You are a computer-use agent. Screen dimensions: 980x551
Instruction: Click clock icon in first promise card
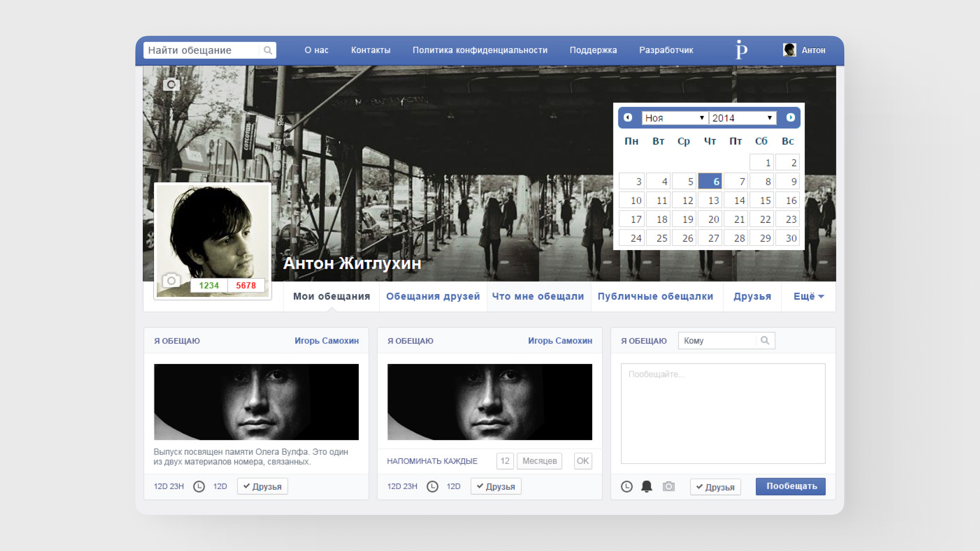pos(198,486)
